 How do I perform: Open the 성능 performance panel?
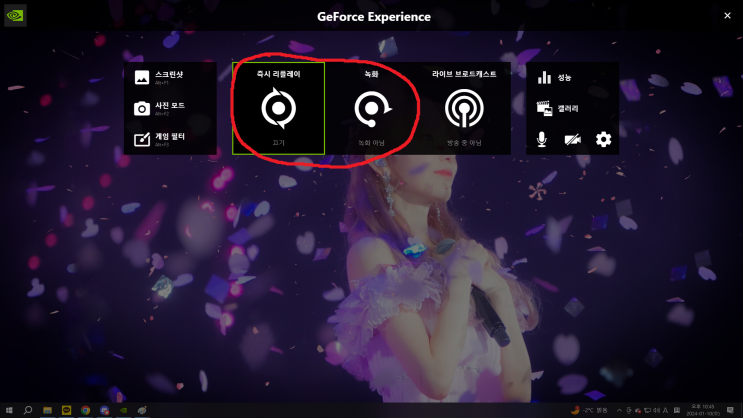pos(554,77)
